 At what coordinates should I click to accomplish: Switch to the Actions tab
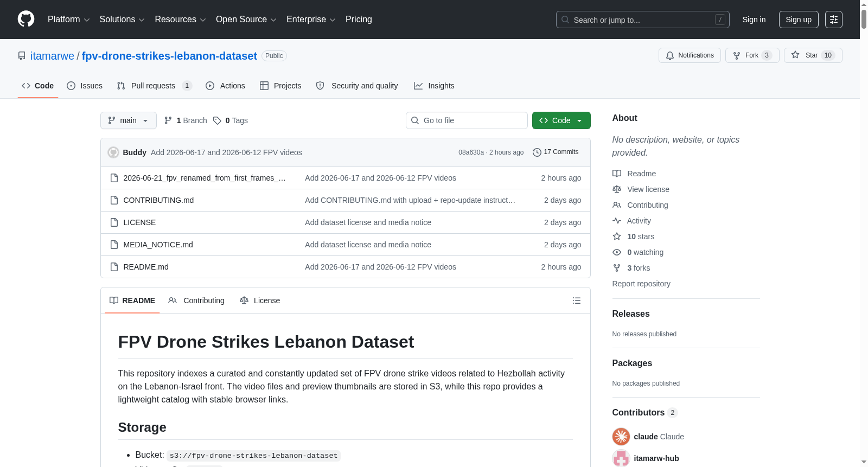click(x=225, y=86)
